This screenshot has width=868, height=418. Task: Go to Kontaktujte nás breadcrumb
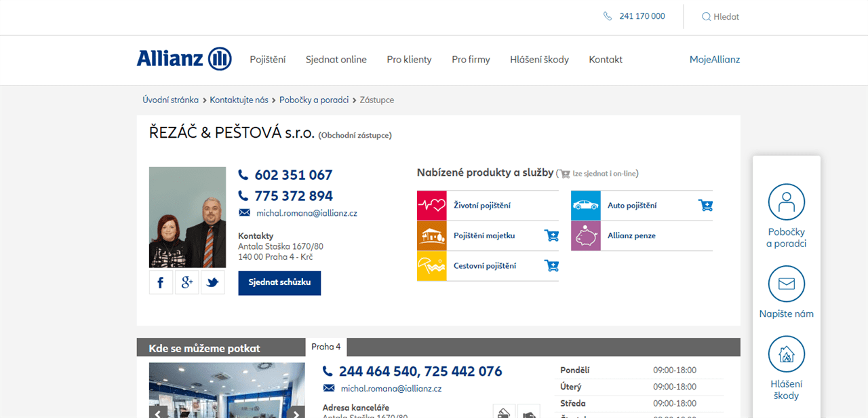(x=239, y=100)
